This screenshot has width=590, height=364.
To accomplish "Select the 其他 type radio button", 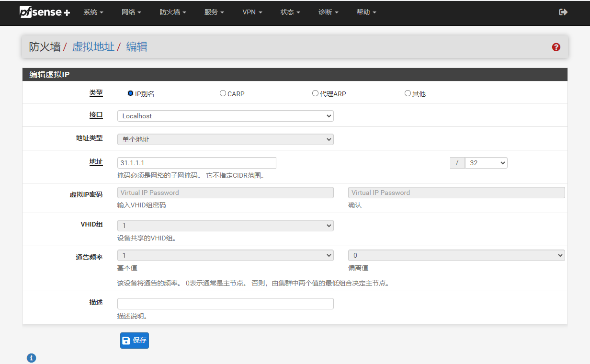I will pyautogui.click(x=408, y=93).
